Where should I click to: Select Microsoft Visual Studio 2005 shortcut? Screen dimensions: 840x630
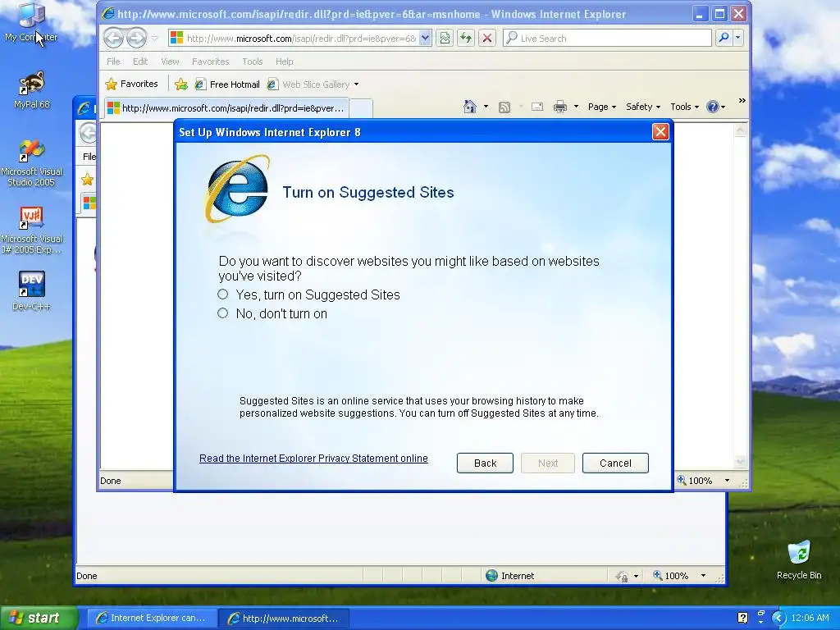pos(31,163)
